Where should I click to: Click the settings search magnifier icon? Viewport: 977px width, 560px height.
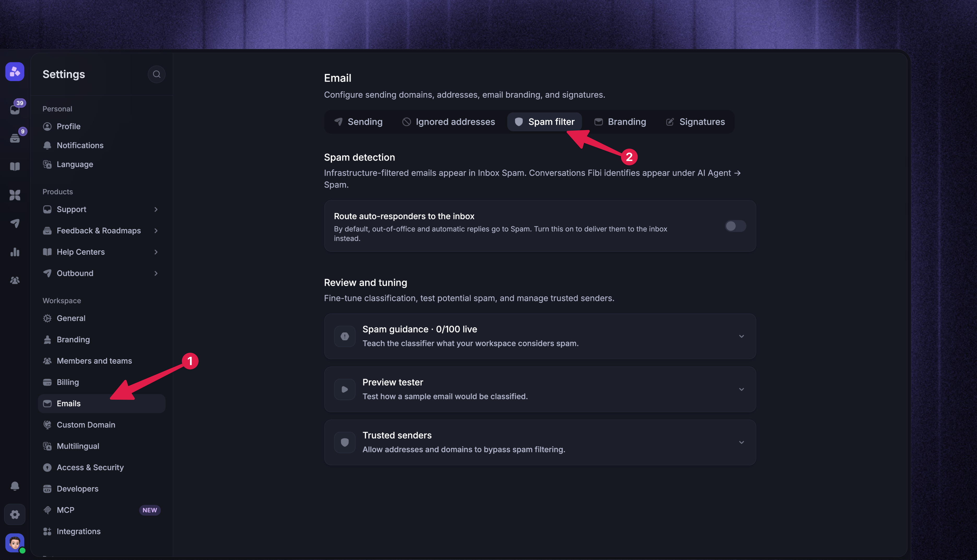[x=156, y=74]
